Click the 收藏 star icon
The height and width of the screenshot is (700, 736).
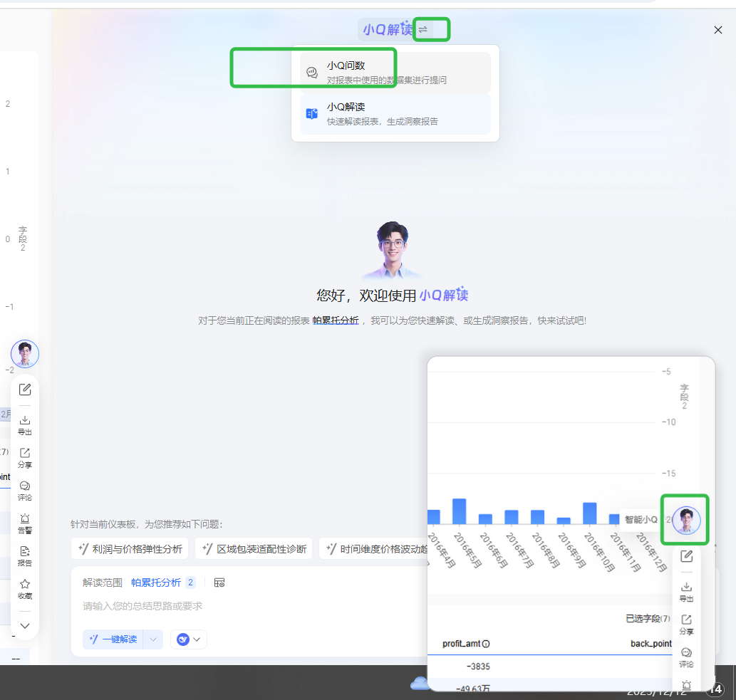tap(25, 588)
